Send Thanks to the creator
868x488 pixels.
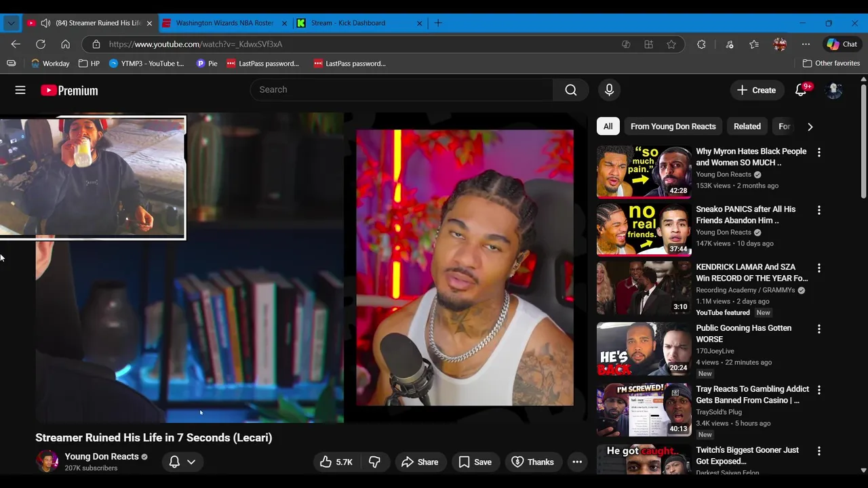(533, 462)
